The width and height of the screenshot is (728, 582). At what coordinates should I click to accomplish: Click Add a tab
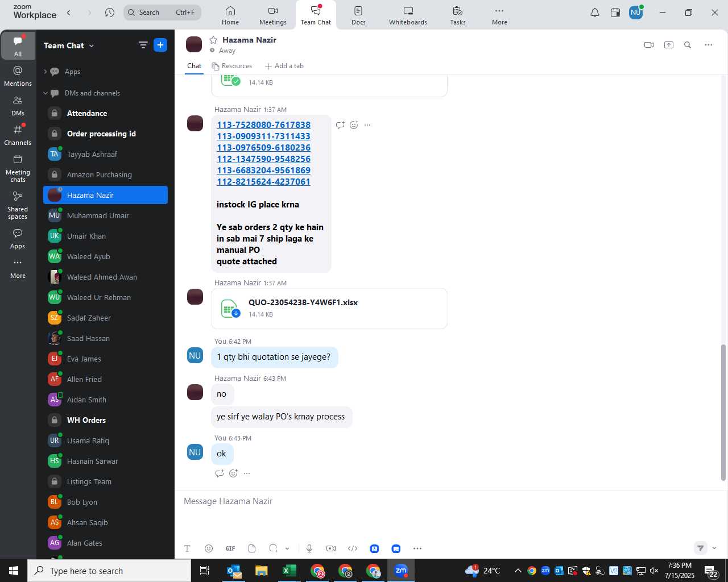[x=284, y=66]
